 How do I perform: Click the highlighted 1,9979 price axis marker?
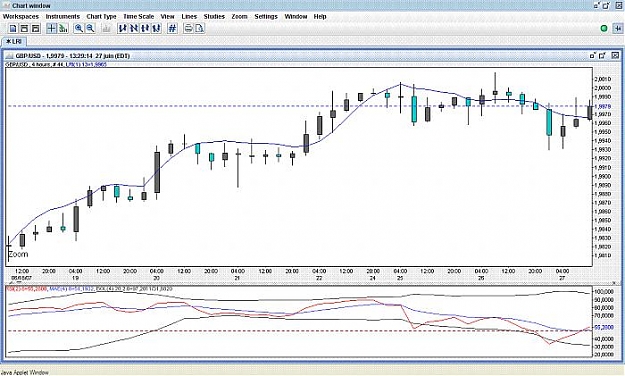602,106
